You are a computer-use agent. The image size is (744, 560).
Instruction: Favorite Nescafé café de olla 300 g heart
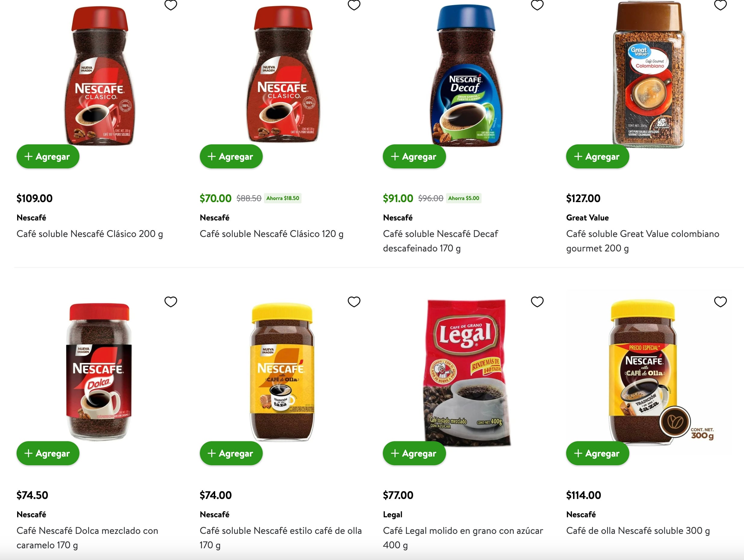coord(720,302)
